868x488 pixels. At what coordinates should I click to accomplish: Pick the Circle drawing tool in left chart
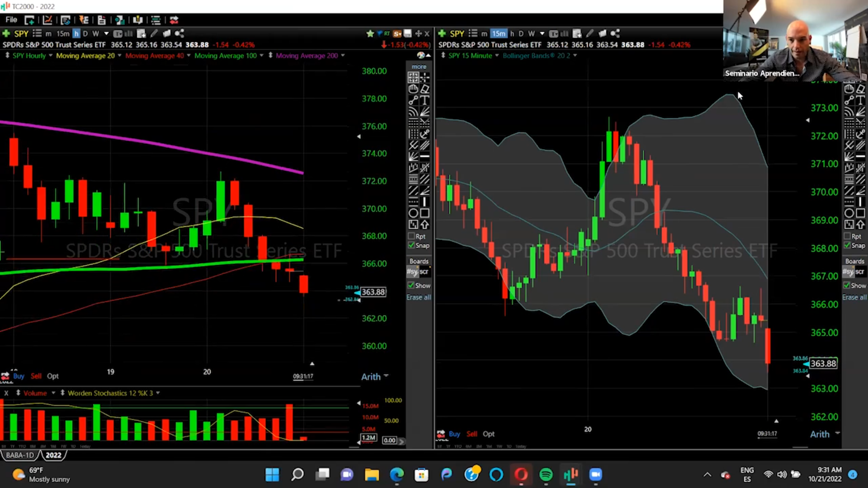coord(413,213)
